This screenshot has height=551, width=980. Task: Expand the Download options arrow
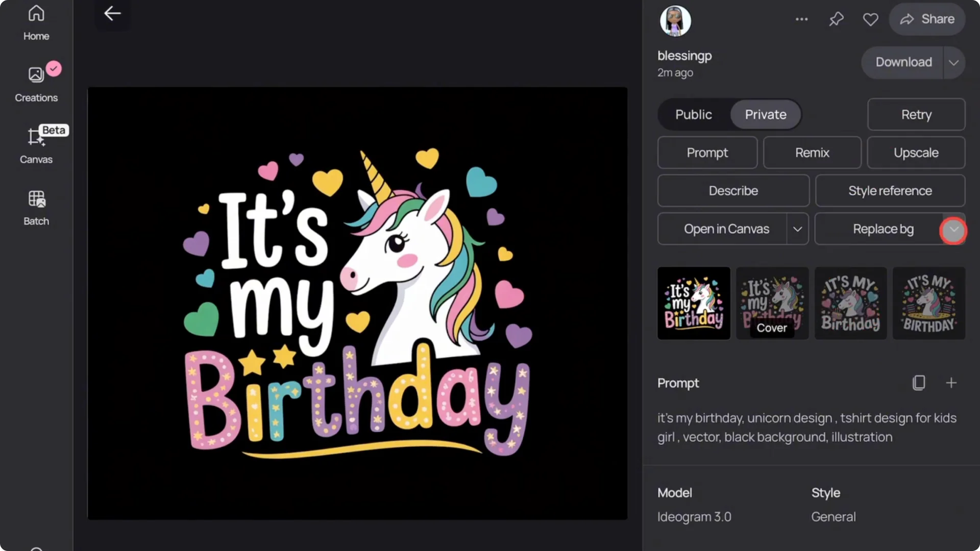(953, 62)
